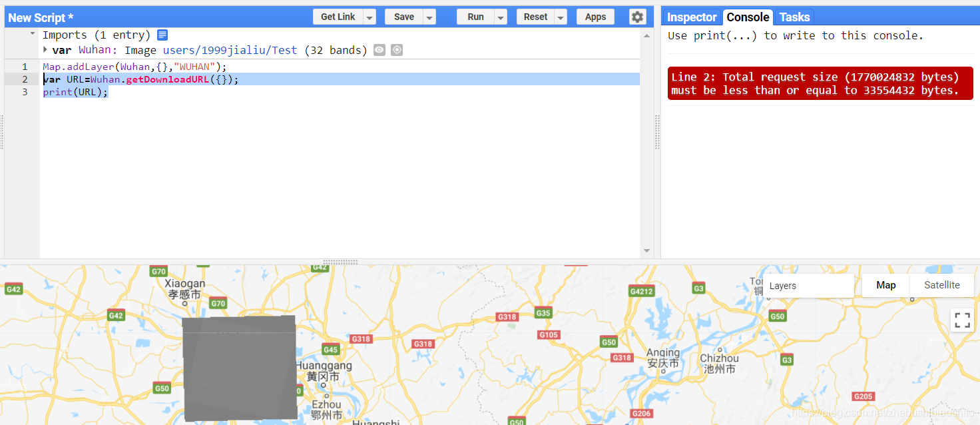
Task: Click the G105 highway marker
Action: [x=549, y=334]
